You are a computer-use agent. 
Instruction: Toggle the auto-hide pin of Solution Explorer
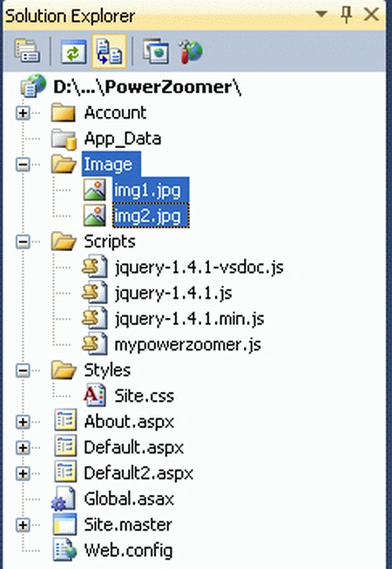point(347,15)
